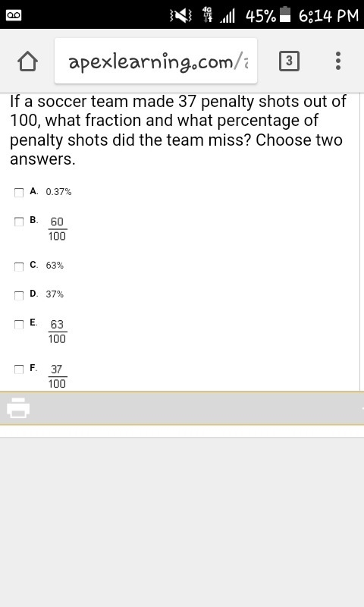Tap the browser home icon

pos(28,62)
